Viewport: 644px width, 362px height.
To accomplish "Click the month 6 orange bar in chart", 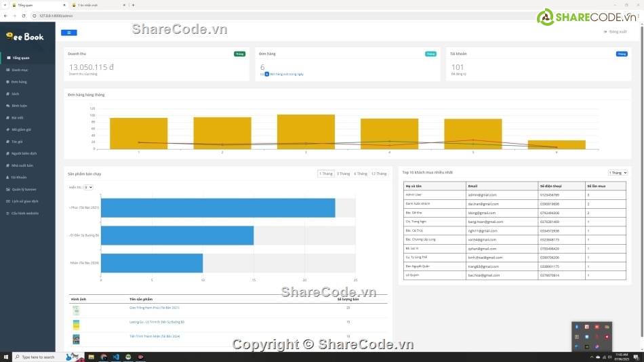I will click(557, 144).
